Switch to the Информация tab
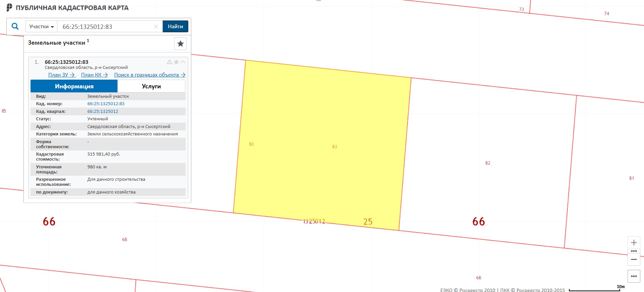This screenshot has width=644, height=292. 74,86
